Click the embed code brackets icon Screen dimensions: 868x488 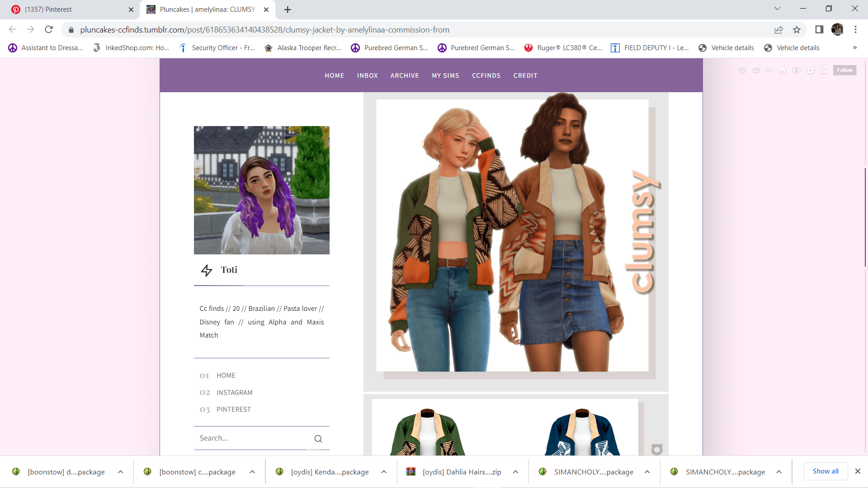point(769,70)
